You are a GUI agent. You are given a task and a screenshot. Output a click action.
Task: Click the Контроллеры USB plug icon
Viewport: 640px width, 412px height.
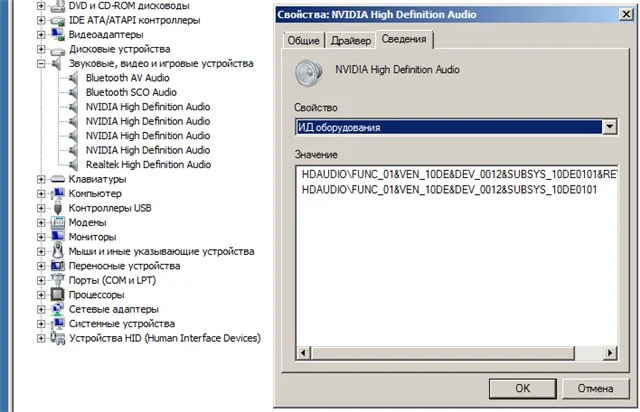[x=58, y=208]
